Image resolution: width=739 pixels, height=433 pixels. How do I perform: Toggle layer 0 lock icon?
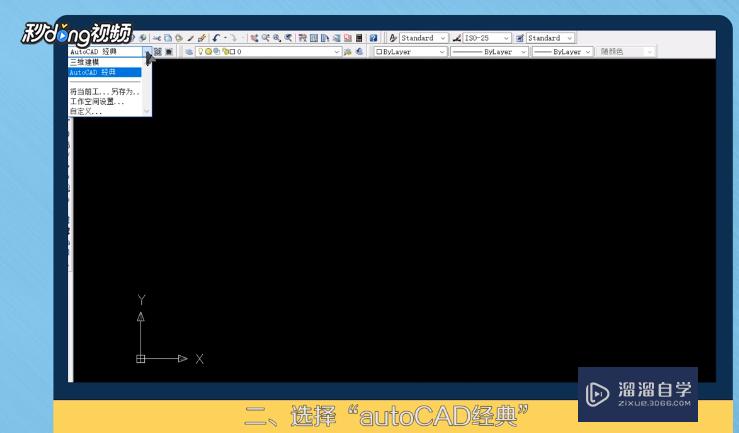click(x=226, y=51)
